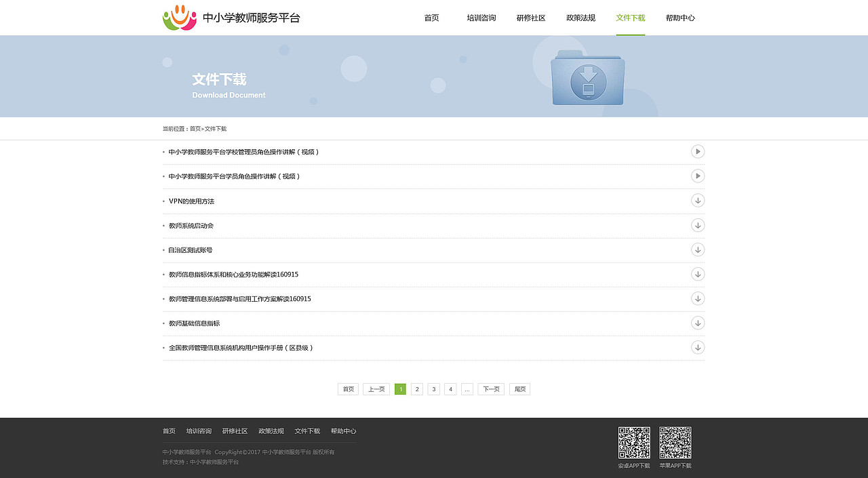Play the 学员角色操作讲解 video

pyautogui.click(x=698, y=176)
